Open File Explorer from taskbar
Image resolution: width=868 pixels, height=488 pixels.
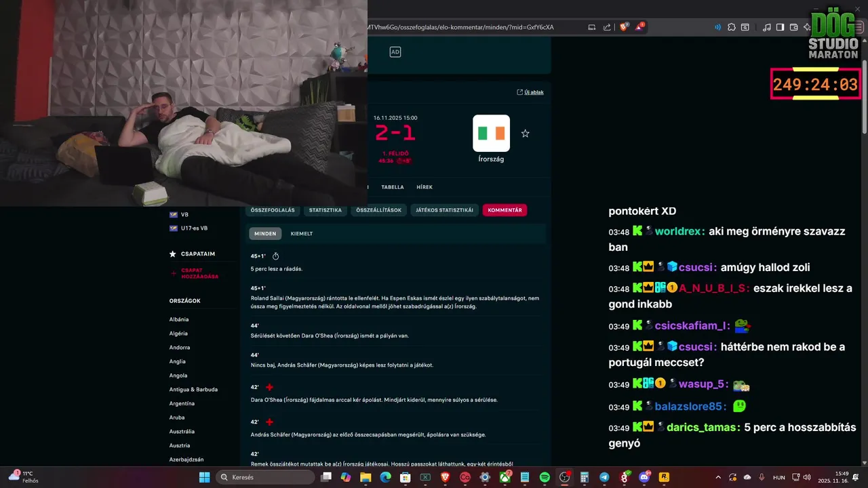click(366, 477)
